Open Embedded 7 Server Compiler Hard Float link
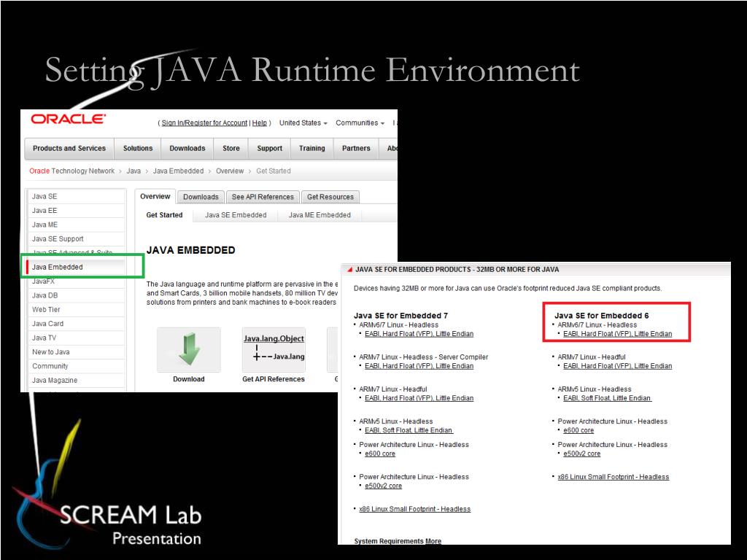The image size is (747, 560). point(419,366)
